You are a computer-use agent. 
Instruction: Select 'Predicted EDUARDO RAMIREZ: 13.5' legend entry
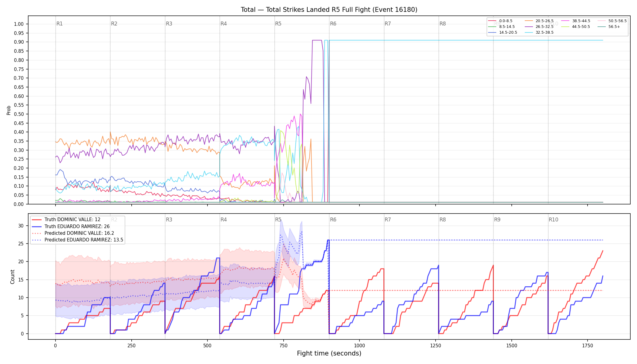77,240
